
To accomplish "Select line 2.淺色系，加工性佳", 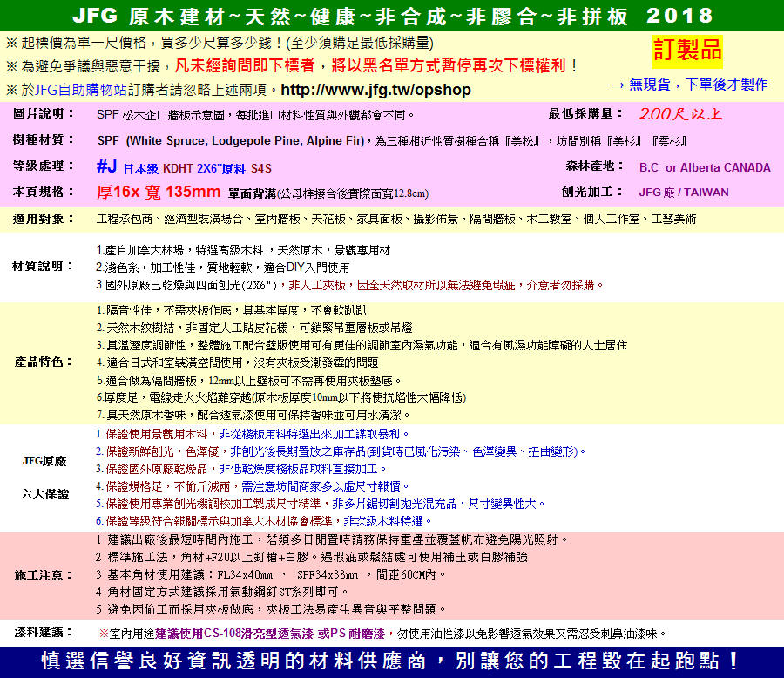I will [222, 268].
